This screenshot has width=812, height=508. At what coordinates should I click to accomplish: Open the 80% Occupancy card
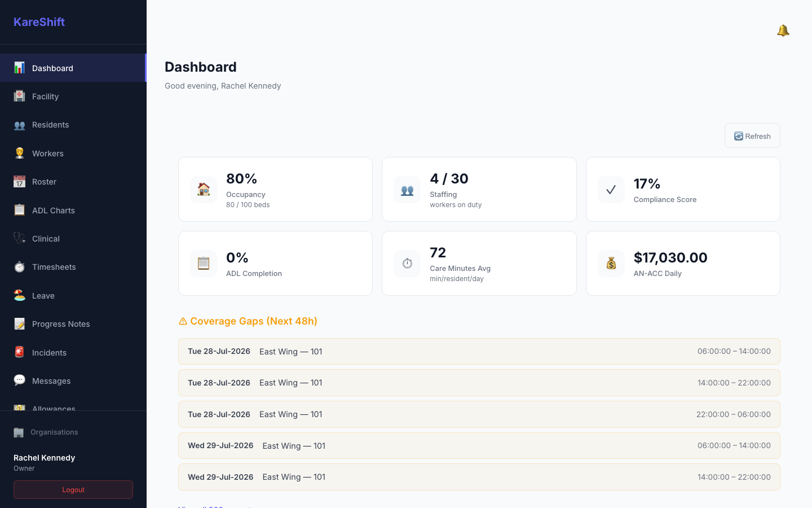click(275, 189)
